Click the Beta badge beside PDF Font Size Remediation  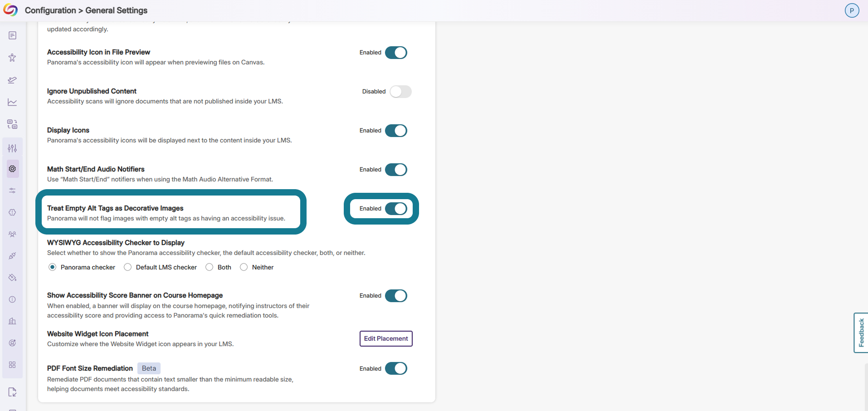point(149,368)
